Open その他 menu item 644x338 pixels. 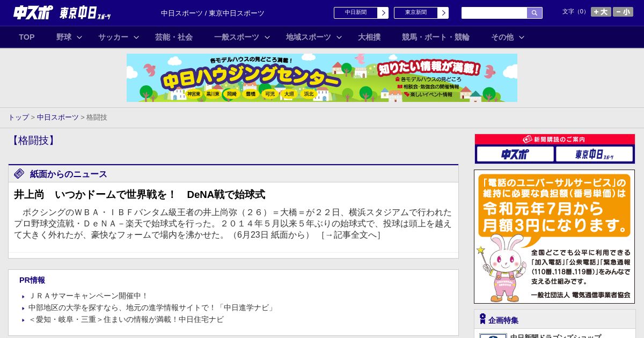(x=502, y=37)
